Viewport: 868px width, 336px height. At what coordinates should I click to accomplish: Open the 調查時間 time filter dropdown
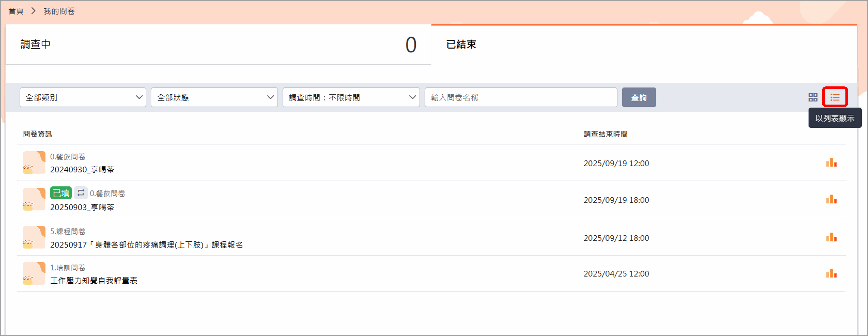(351, 97)
